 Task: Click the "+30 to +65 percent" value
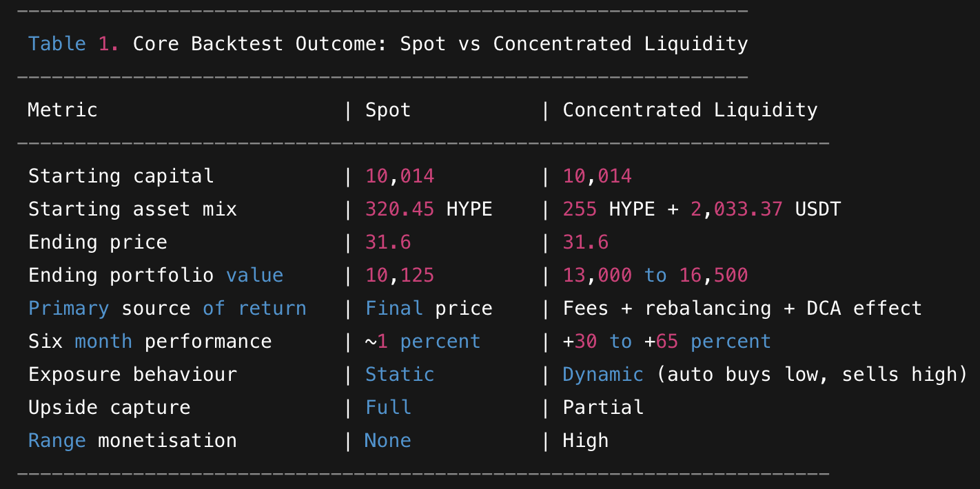pos(666,342)
